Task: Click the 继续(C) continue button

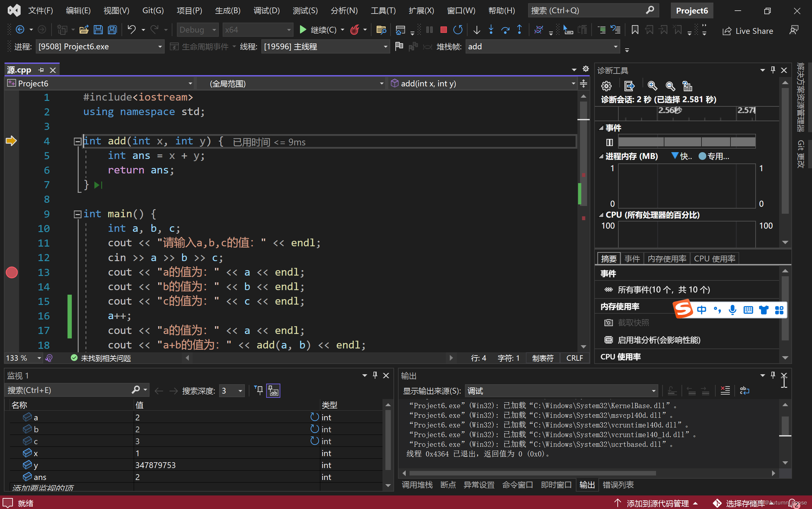Action: (x=318, y=30)
